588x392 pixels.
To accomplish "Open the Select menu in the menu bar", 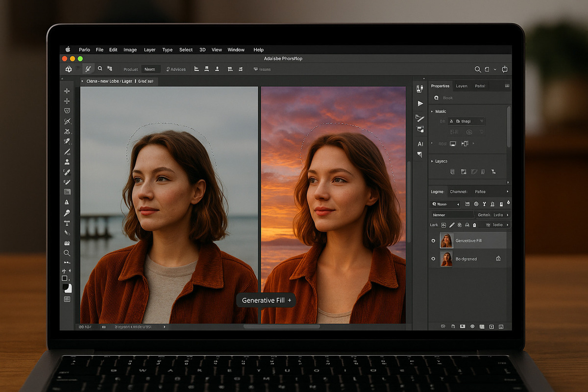I will [x=186, y=49].
